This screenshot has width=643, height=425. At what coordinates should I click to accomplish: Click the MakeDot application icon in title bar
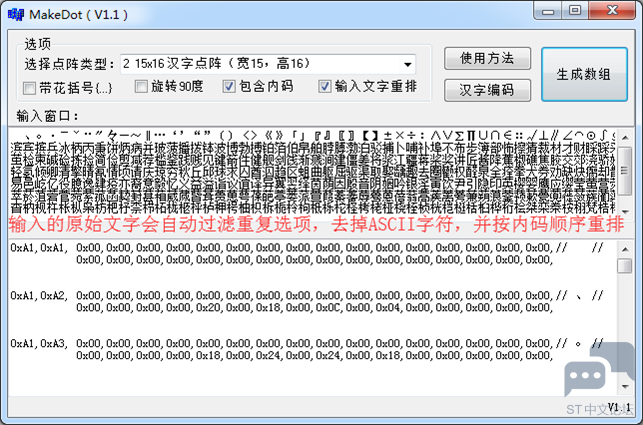coord(16,15)
